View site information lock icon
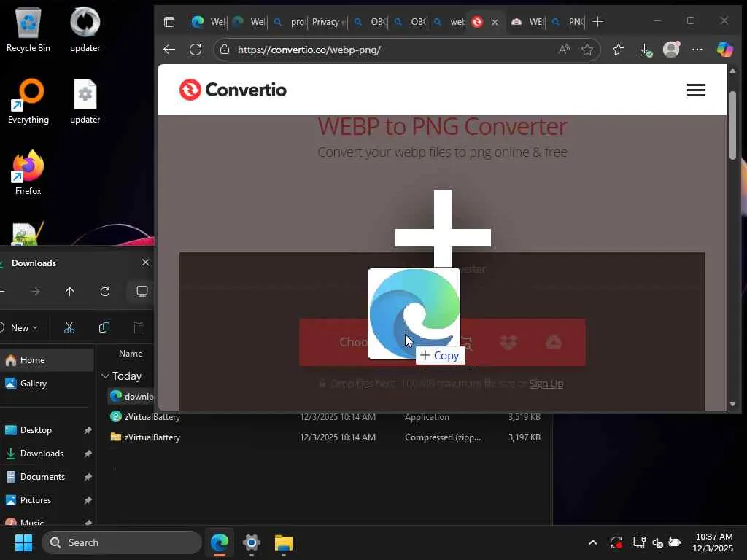The width and height of the screenshot is (747, 560). 225,50
